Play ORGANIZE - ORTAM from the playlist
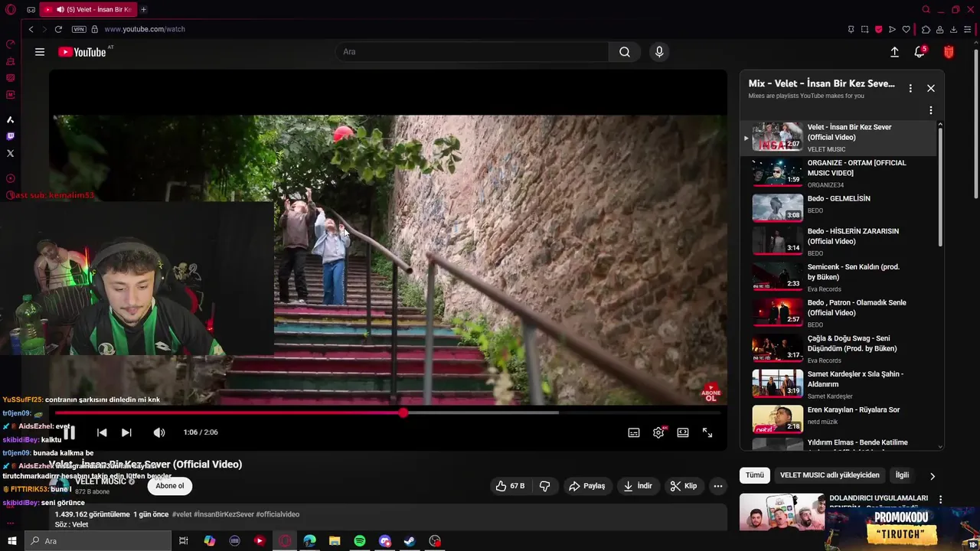Screen dimensions: 980x551 tap(838, 173)
